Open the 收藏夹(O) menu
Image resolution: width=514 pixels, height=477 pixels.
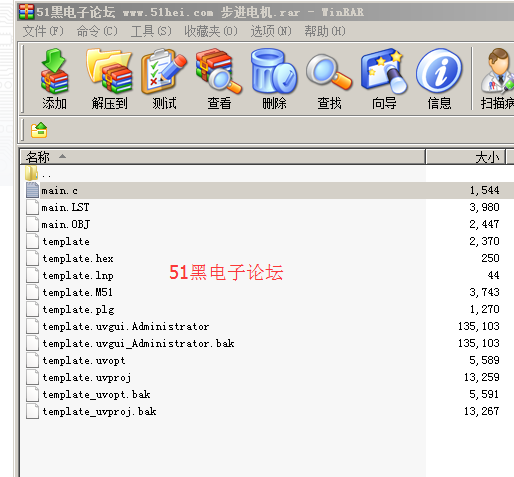(x=211, y=31)
